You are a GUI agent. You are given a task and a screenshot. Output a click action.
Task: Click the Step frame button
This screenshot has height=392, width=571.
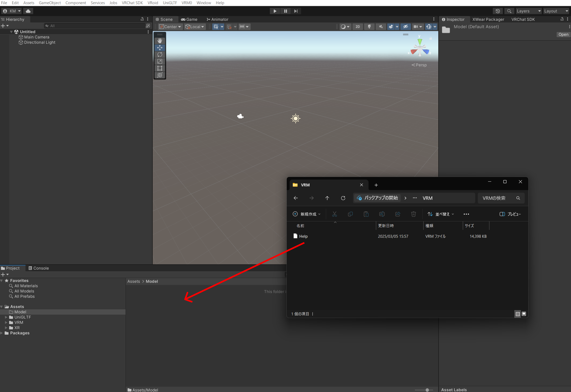(x=296, y=11)
